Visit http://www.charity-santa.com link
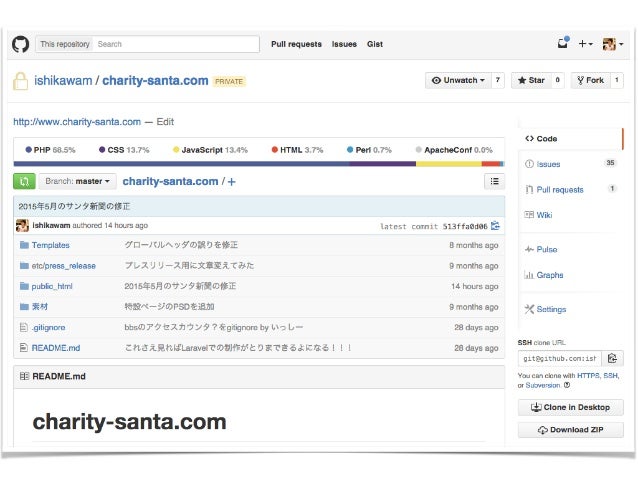638x479 pixels. point(77,122)
